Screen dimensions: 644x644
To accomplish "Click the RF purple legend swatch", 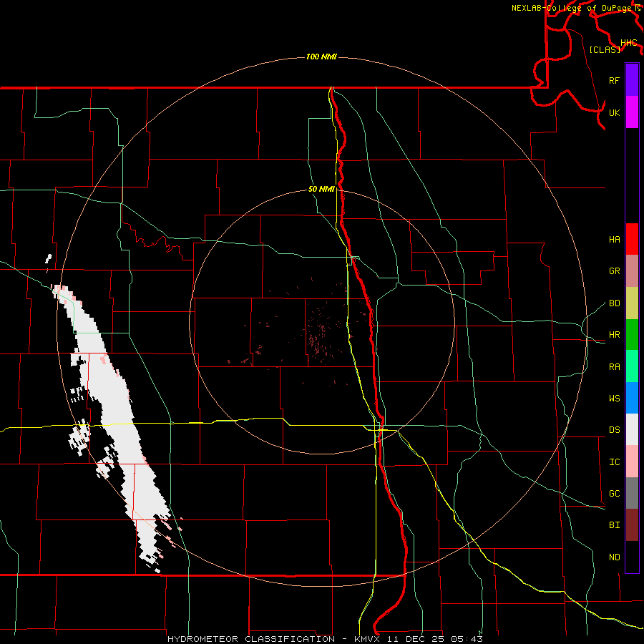I will [632, 80].
